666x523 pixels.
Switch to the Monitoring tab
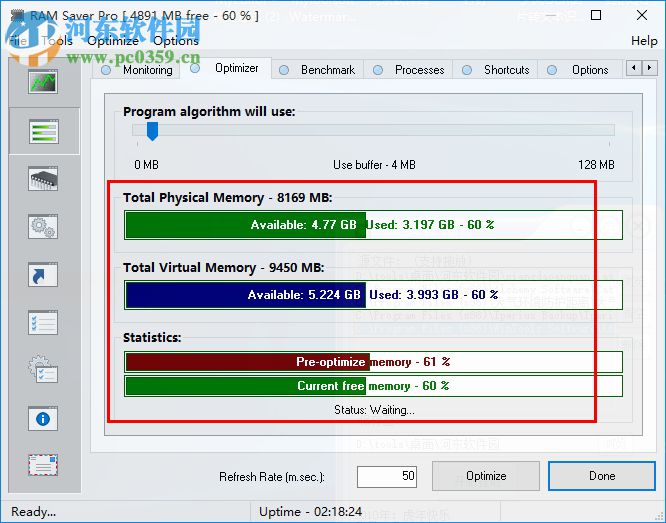(x=138, y=70)
